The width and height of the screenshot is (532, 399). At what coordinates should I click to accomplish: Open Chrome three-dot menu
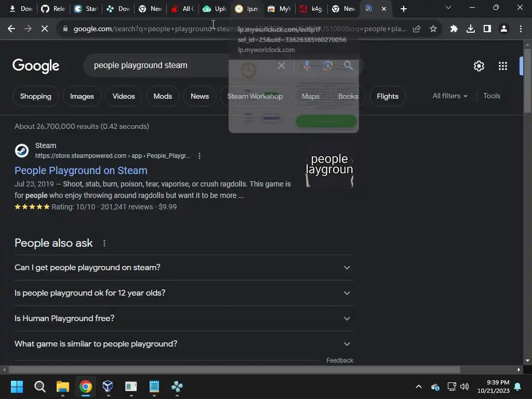tap(521, 29)
